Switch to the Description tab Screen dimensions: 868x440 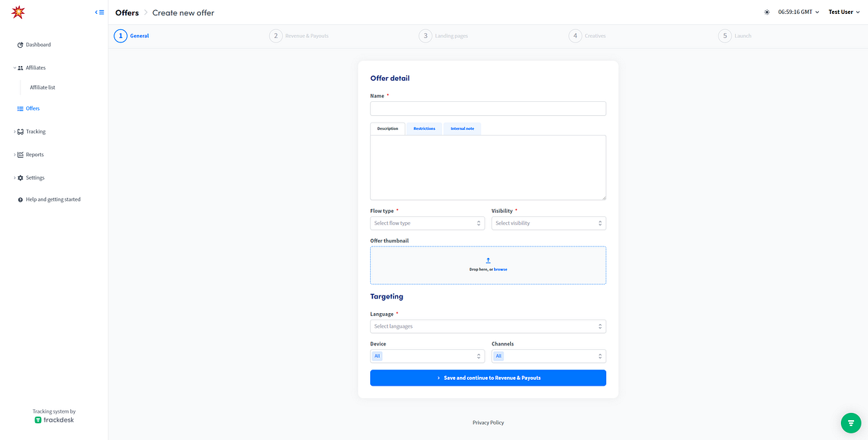(x=388, y=128)
